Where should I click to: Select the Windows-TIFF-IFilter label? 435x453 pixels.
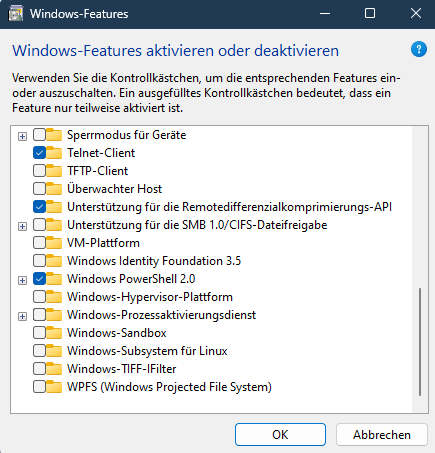point(121,369)
